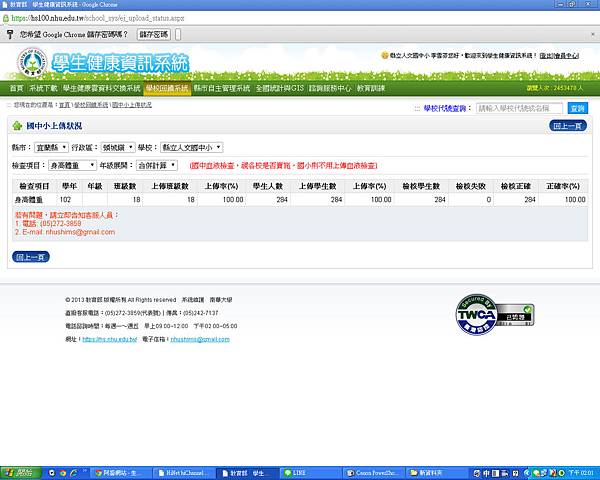
Task: Click the smiley icon next to welcome message
Action: pyautogui.click(x=384, y=56)
